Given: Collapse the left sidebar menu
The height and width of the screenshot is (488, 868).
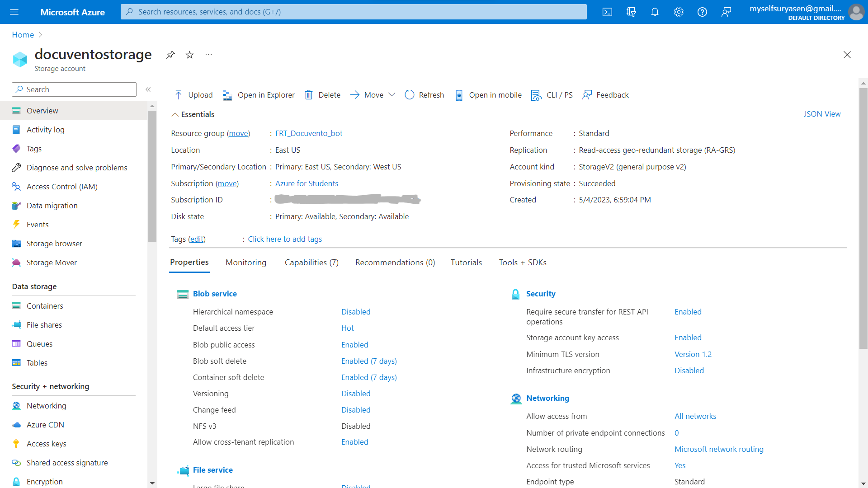Looking at the screenshot, I should pos(148,89).
